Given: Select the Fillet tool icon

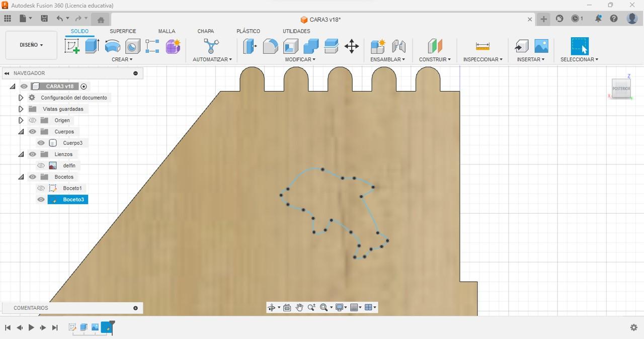Looking at the screenshot, I should [x=270, y=46].
